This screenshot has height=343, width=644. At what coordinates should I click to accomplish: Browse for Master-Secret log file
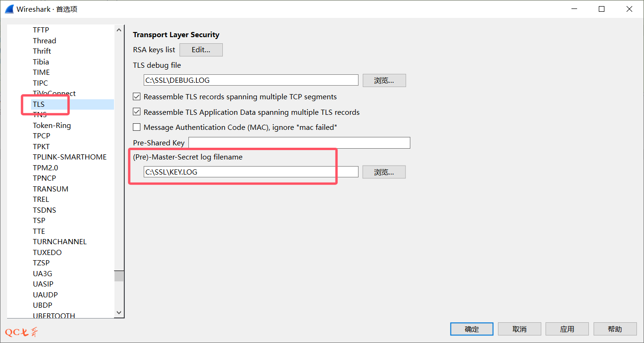[x=384, y=172]
